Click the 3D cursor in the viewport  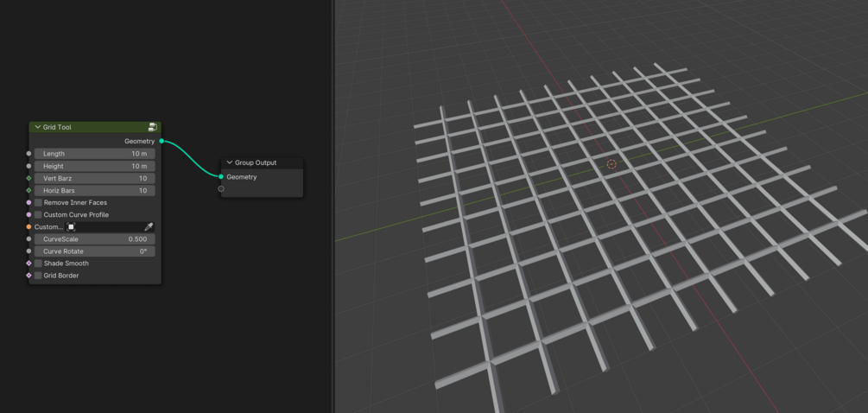click(611, 164)
